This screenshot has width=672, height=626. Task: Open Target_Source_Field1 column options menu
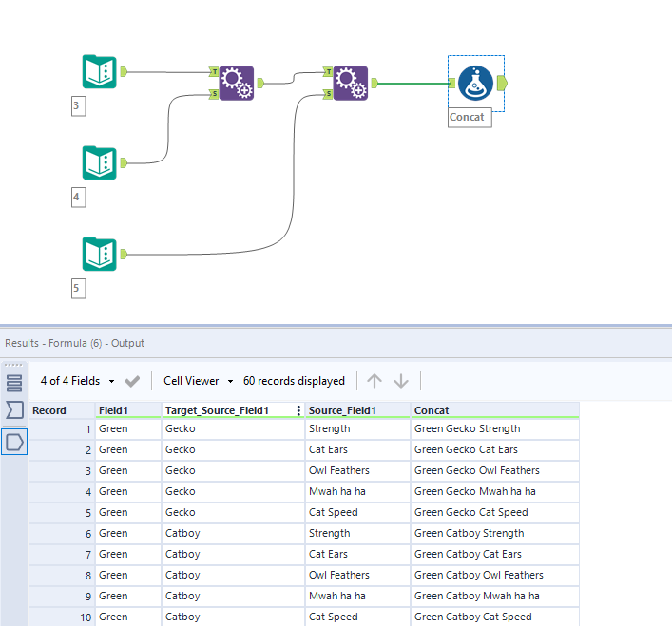pyautogui.click(x=299, y=410)
